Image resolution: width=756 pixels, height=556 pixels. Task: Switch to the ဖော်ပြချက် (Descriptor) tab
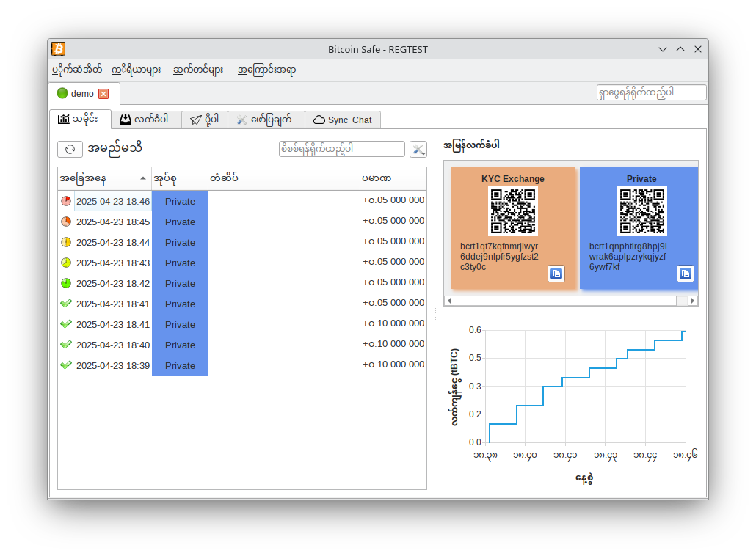click(266, 120)
